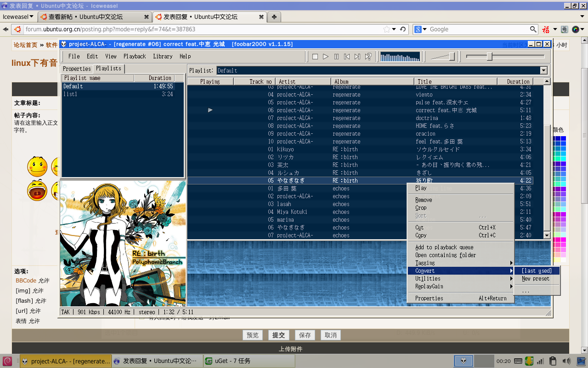Stop playback in foobar2000
This screenshot has height=368, width=588.
point(315,57)
